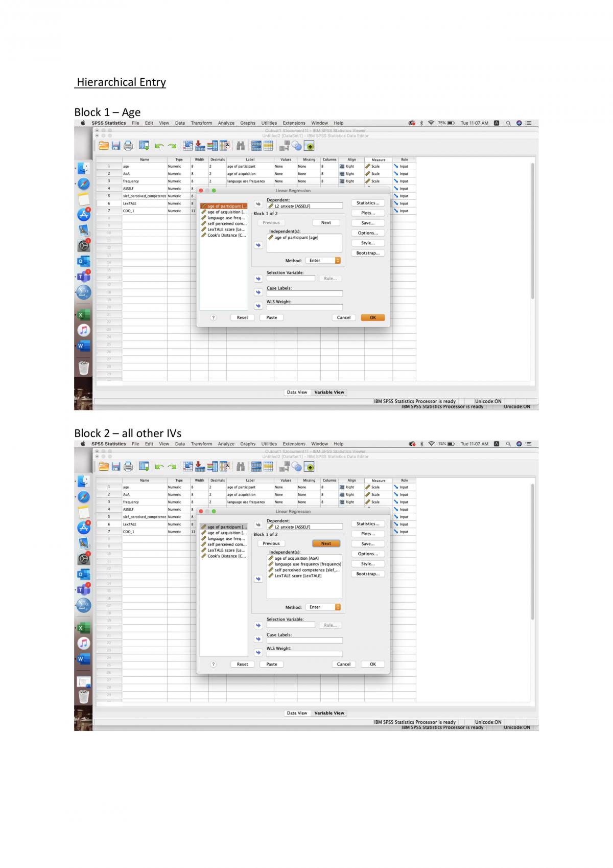
Task: Click the Case Labels arrow button in Block 2 dialog
Action: pos(258,638)
